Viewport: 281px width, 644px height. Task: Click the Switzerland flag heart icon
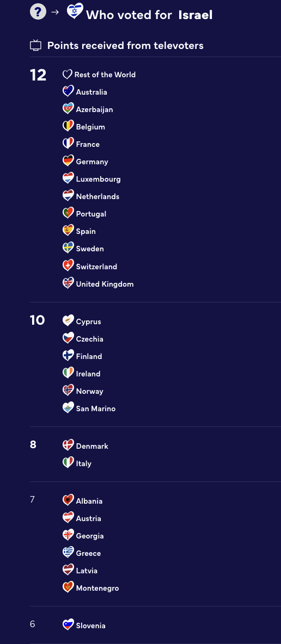tap(68, 266)
